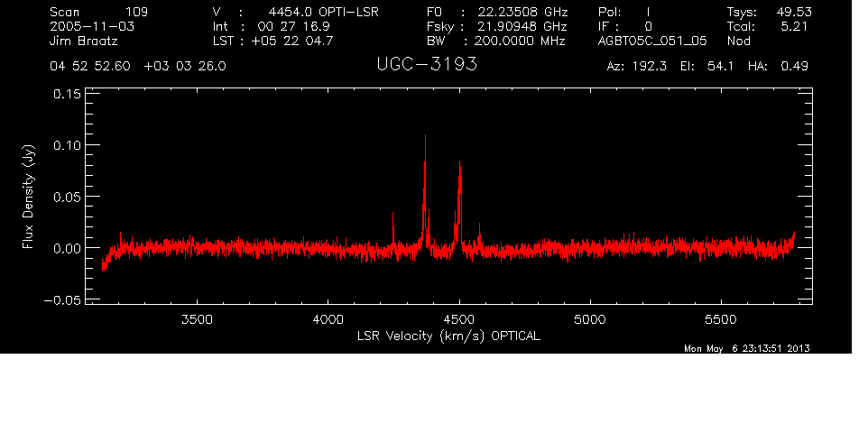The image size is (868, 442).
Task: Click the LST value +05 22 04.7
Action: point(292,41)
